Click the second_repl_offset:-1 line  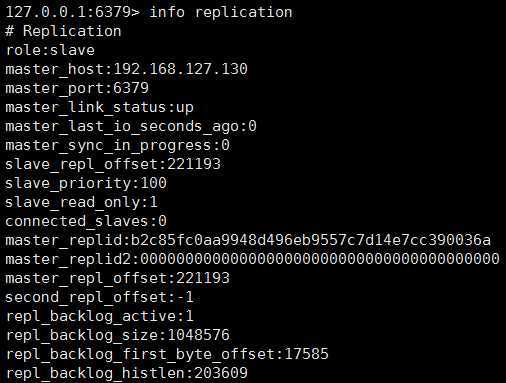(99, 298)
